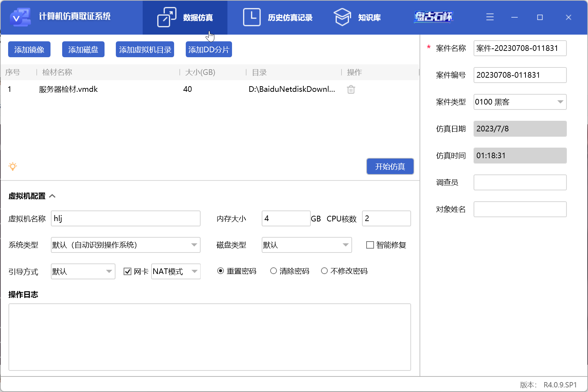This screenshot has height=392, width=588.
Task: Start simulation with 开始仿真 button
Action: [390, 166]
